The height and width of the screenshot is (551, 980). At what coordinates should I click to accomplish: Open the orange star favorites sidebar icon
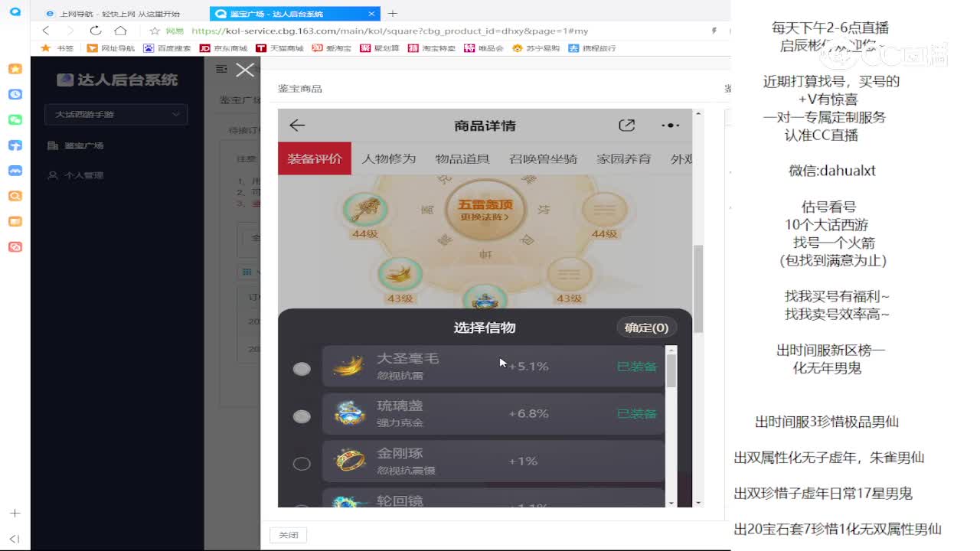pyautogui.click(x=15, y=69)
